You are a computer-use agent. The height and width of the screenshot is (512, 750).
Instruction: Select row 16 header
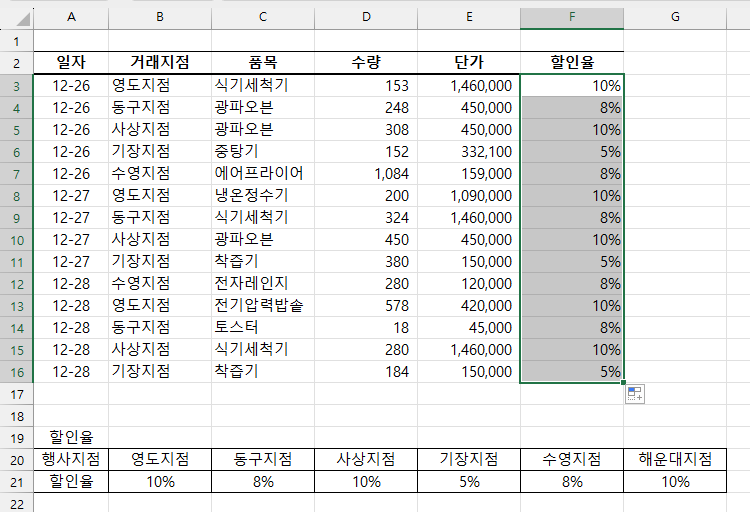(17, 372)
